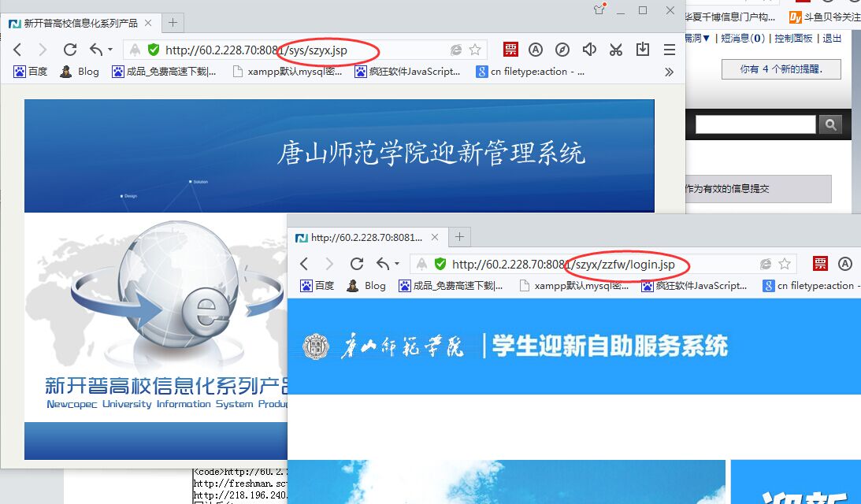Open xampp默认mysql密 bookmark in the szyx.jsp window
The width and height of the screenshot is (861, 504).
tap(288, 72)
